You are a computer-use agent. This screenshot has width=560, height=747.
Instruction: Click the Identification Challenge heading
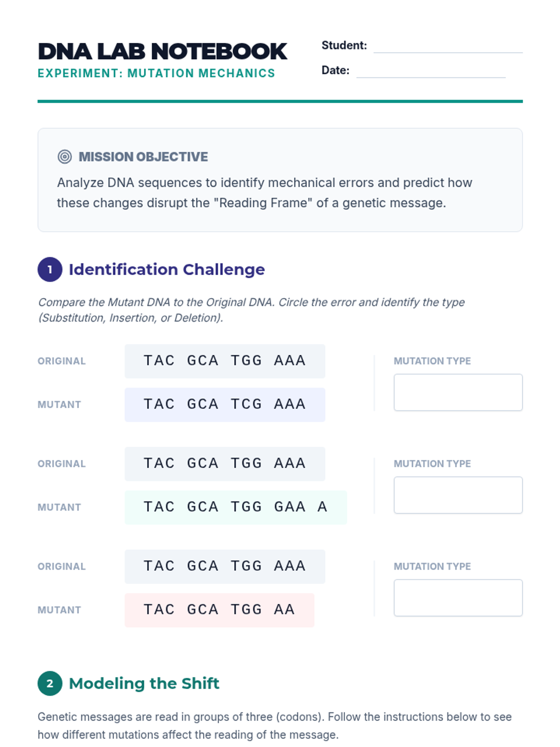pyautogui.click(x=167, y=269)
